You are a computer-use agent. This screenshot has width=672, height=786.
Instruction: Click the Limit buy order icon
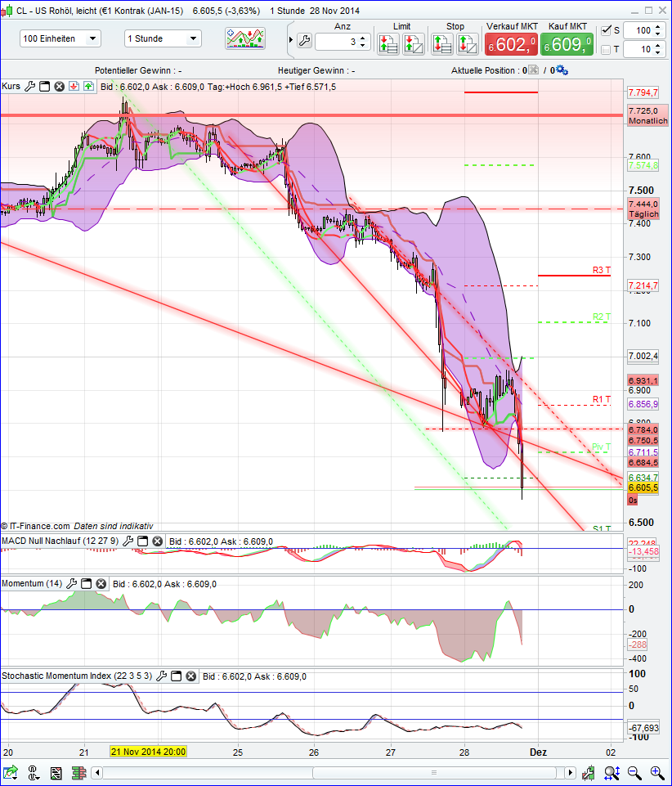(387, 43)
